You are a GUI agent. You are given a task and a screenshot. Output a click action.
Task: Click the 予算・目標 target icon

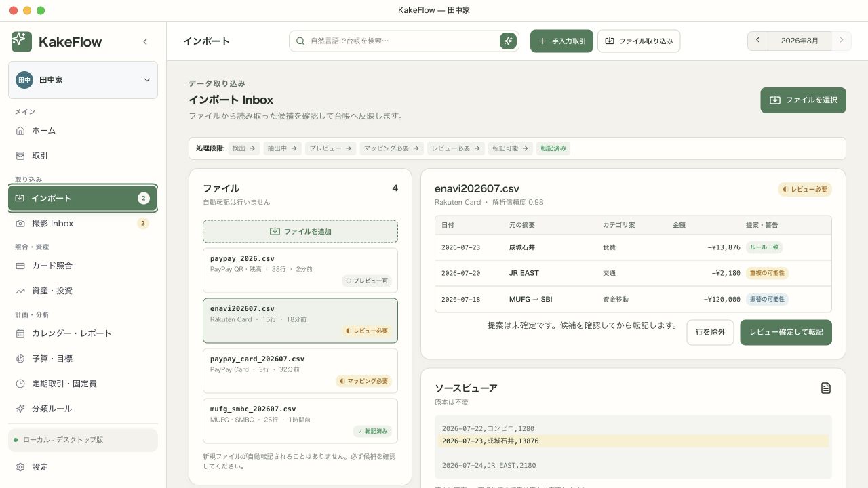(20, 359)
